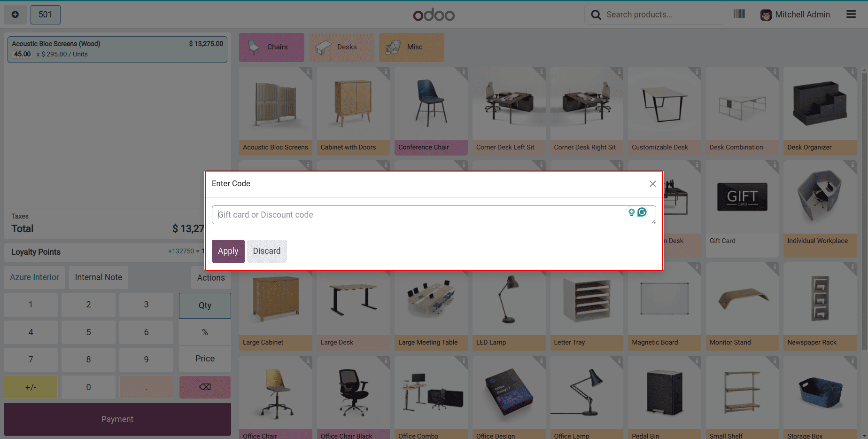Add Office Chair product
Screen dimensions: 868x439
(x=276, y=397)
